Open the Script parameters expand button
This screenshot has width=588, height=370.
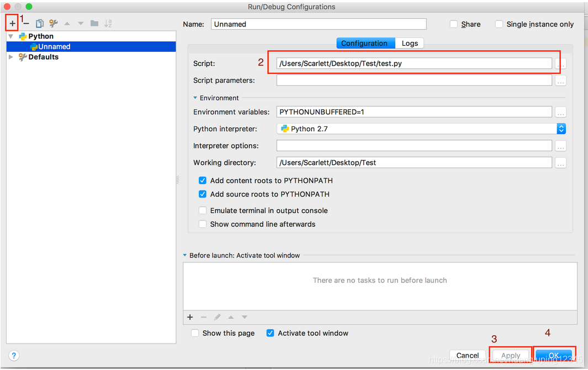click(x=560, y=81)
